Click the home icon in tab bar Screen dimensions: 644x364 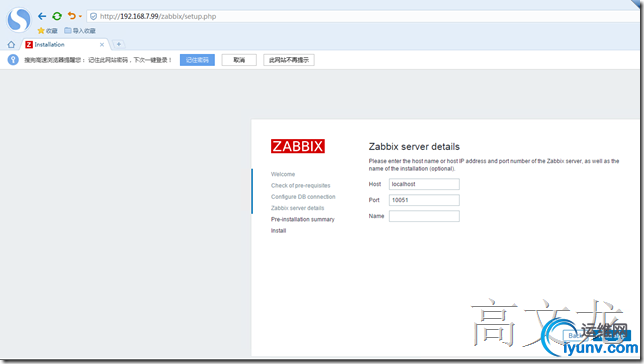pos(11,44)
